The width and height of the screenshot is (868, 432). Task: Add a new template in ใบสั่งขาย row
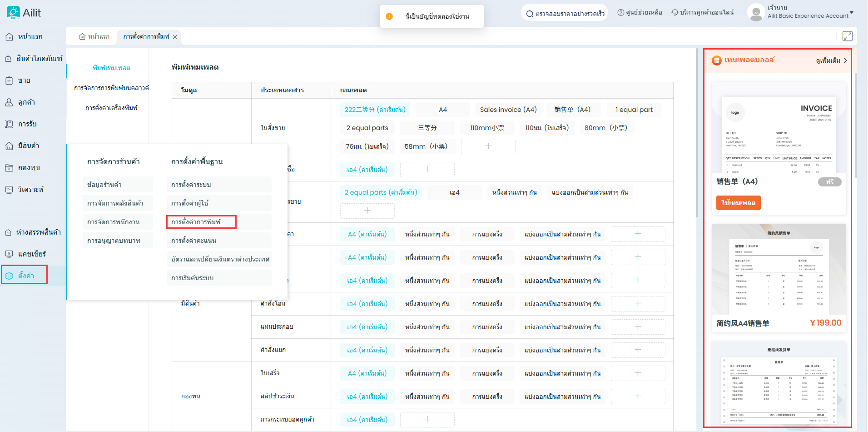click(x=488, y=146)
